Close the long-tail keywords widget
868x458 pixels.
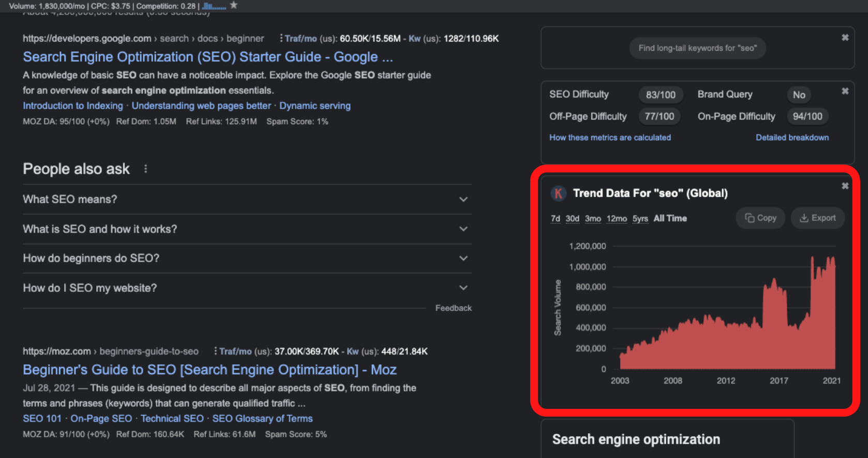pyautogui.click(x=845, y=37)
